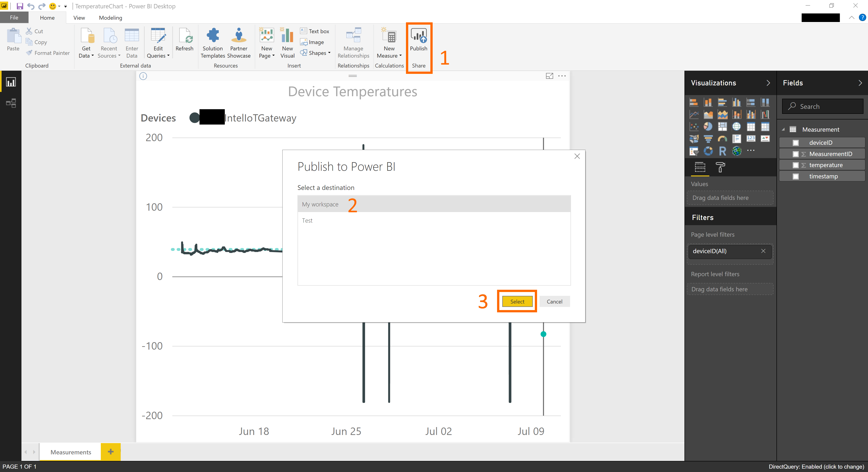Viewport: 868px width, 472px height.
Task: Select the matrix visualization icon
Action: (x=765, y=127)
